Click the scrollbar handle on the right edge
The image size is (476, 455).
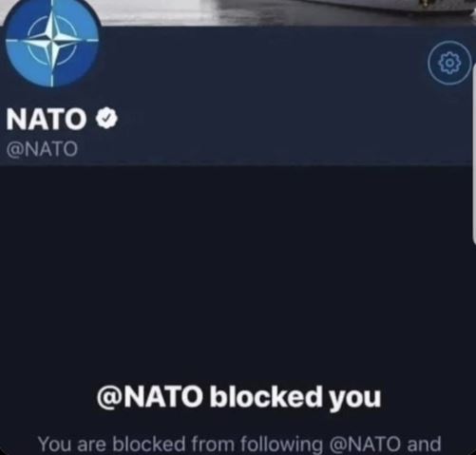click(x=474, y=154)
